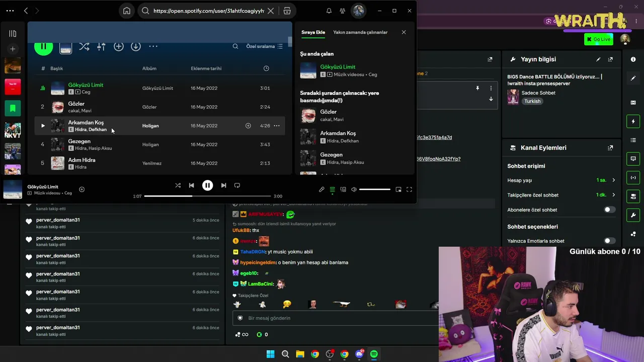Open the Friend Activity people icon

(x=343, y=11)
